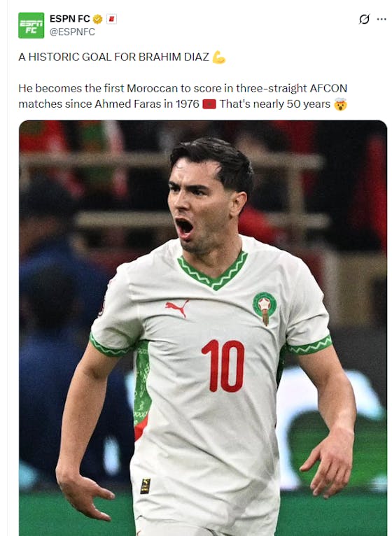Open the three-dot more options menu
The image size is (392, 536).
381,19
